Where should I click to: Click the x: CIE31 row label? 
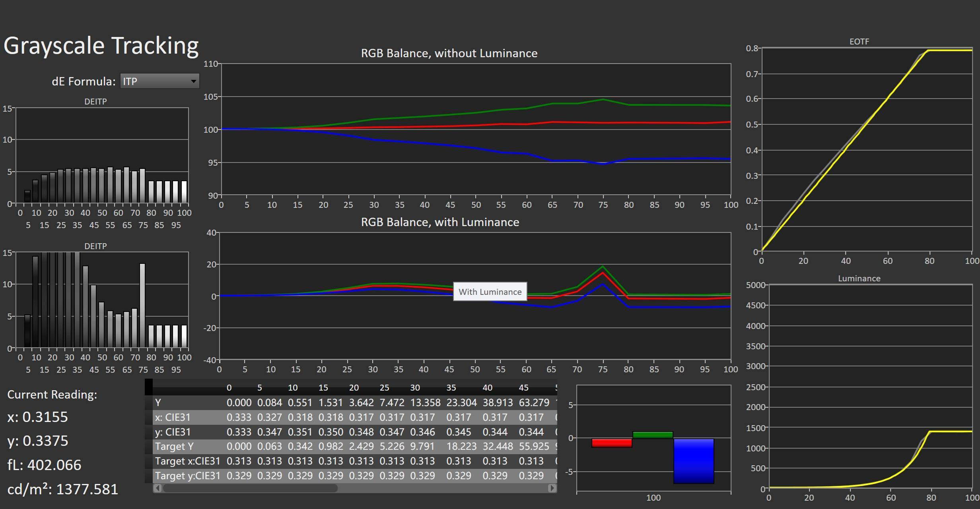coord(173,417)
